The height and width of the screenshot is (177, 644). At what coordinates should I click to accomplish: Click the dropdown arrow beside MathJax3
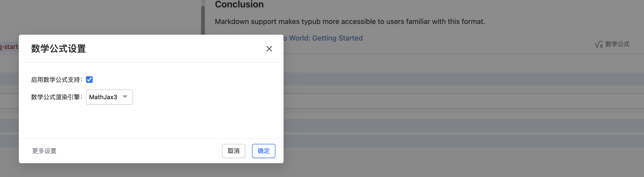125,97
